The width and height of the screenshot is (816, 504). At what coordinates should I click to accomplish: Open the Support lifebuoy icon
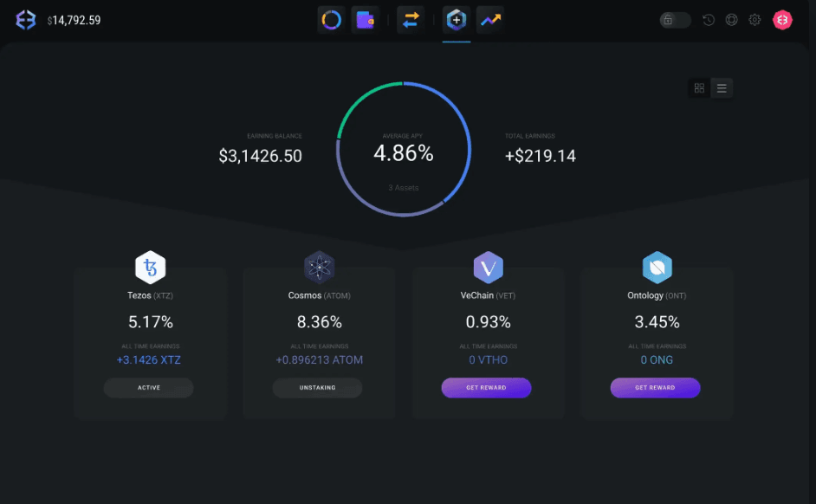[732, 20]
